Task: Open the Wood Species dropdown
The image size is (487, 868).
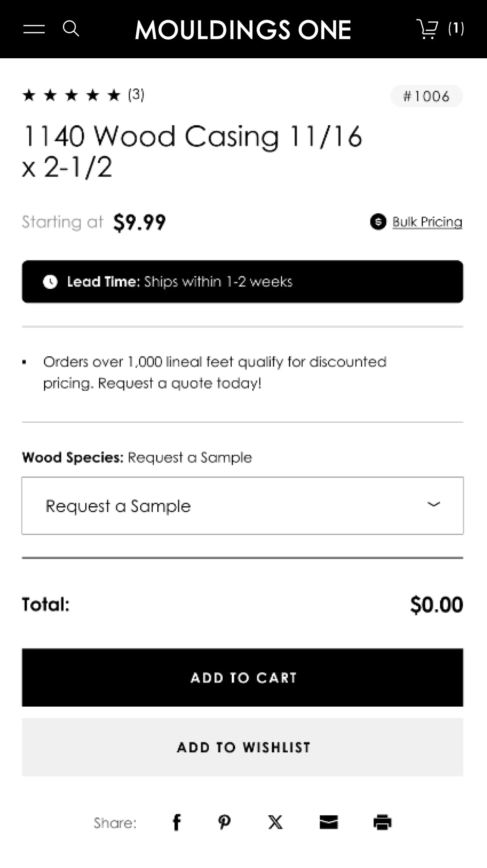Action: coord(242,506)
